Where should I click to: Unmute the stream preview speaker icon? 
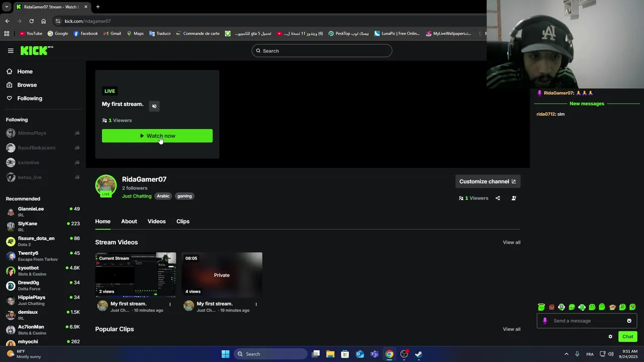pos(154,106)
